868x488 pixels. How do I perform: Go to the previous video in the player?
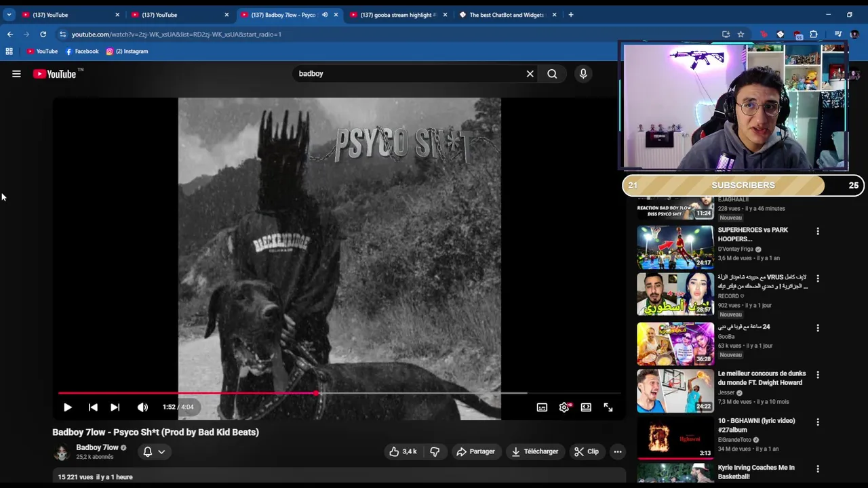click(93, 407)
